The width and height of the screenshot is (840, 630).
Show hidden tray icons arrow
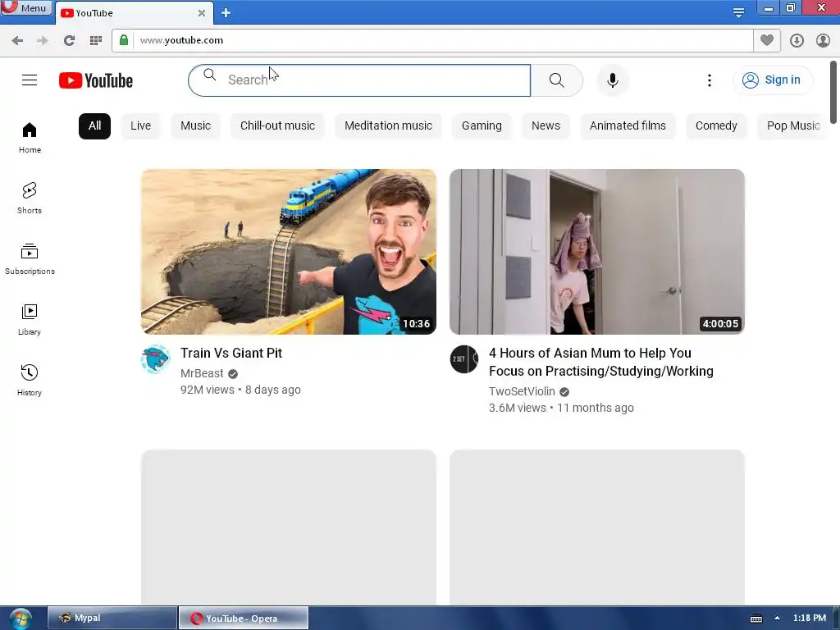tap(777, 618)
